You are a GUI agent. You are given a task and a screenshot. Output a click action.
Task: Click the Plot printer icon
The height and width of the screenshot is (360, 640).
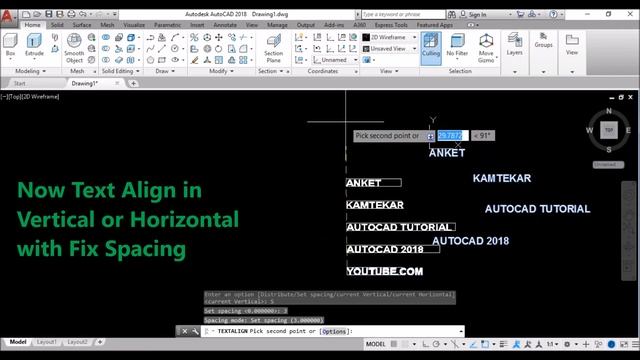click(x=71, y=14)
